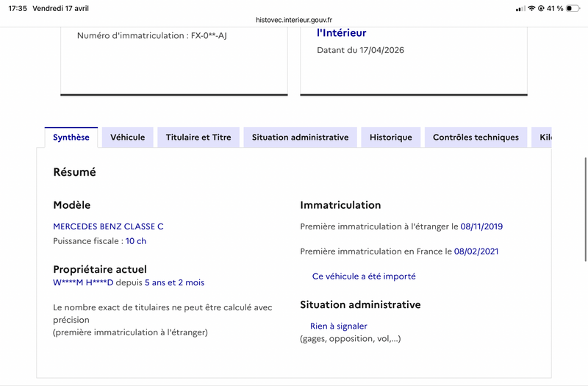Click the l'Intérieur heading link

pos(341,33)
